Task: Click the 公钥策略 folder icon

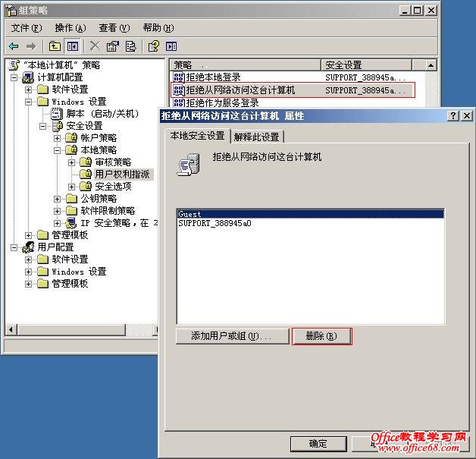Action: click(x=72, y=199)
